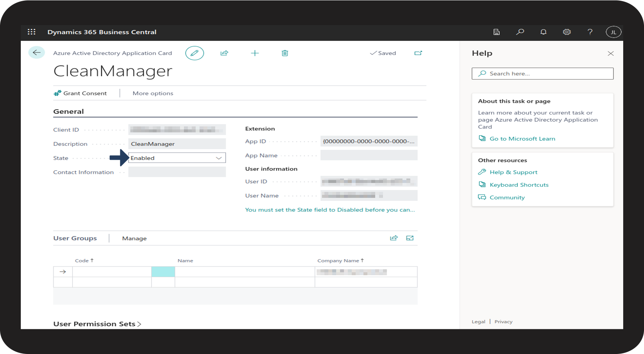644x354 pixels.
Task: Click the Grant Consent action
Action: click(x=80, y=93)
